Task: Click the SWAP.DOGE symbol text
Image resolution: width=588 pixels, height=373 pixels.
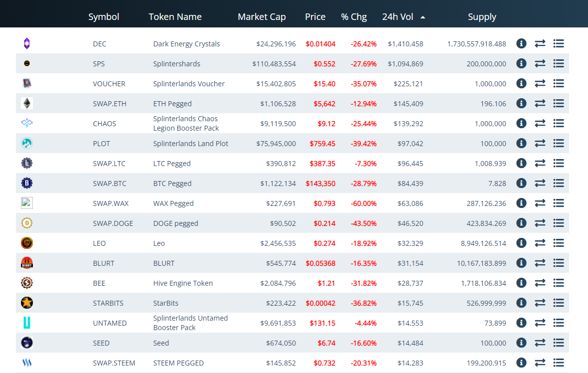Action: click(113, 223)
